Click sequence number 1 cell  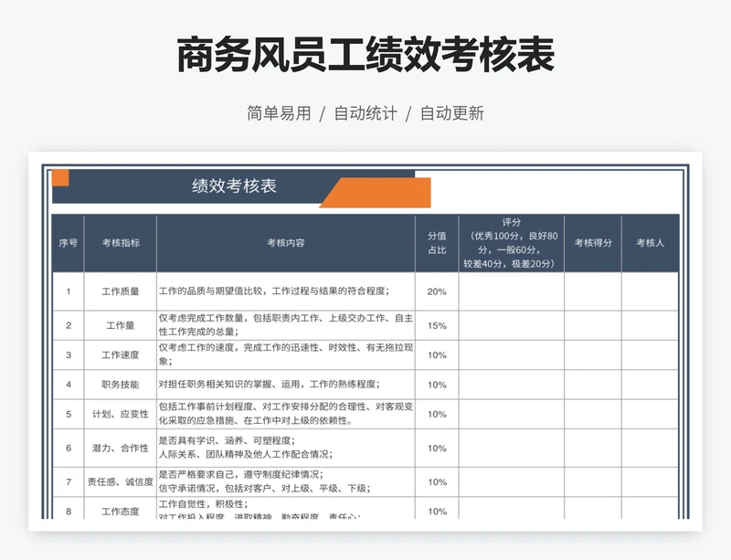(68, 291)
